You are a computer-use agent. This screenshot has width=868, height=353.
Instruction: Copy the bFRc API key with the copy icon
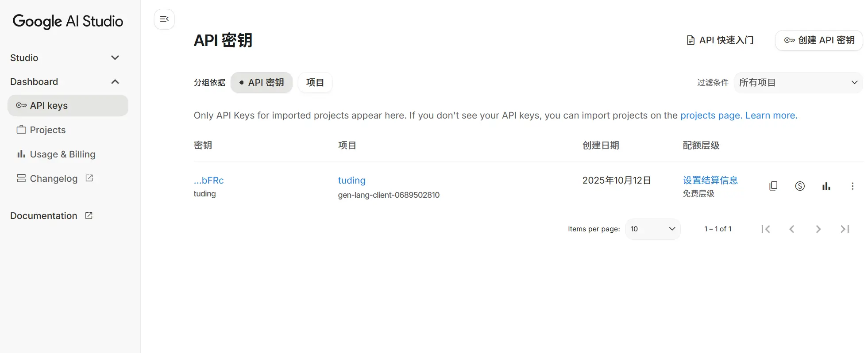[x=773, y=186]
